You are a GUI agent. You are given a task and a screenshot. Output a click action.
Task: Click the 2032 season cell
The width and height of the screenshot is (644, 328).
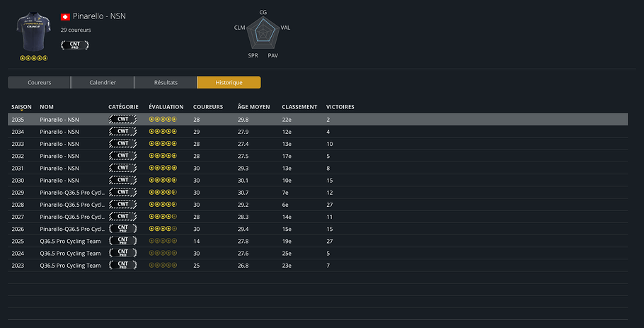[x=18, y=156]
